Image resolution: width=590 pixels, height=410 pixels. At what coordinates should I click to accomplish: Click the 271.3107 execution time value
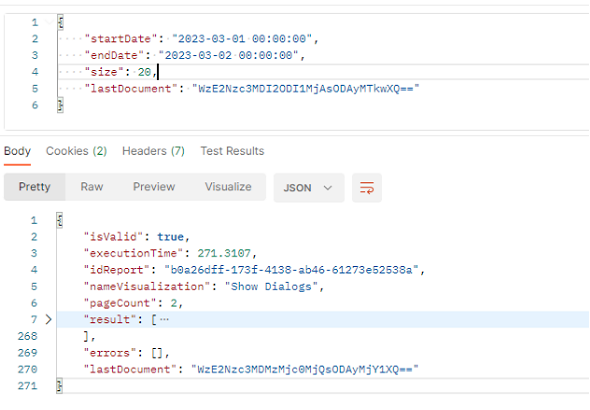224,254
